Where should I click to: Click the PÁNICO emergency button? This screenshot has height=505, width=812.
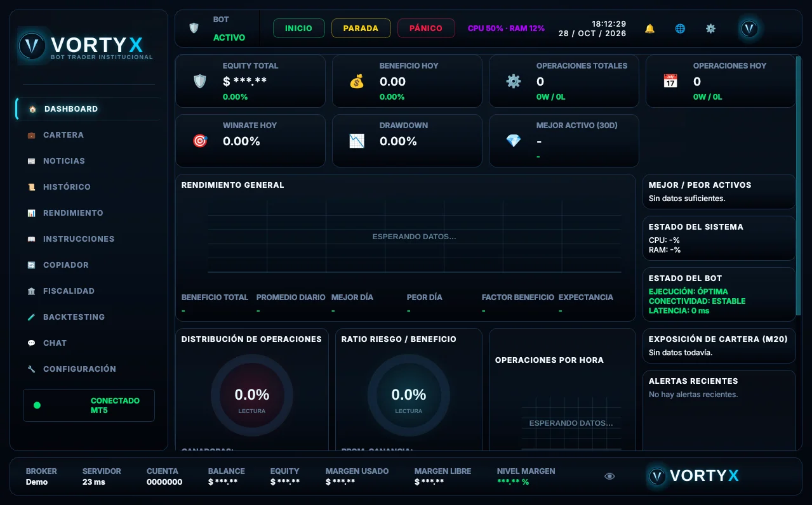coord(426,29)
